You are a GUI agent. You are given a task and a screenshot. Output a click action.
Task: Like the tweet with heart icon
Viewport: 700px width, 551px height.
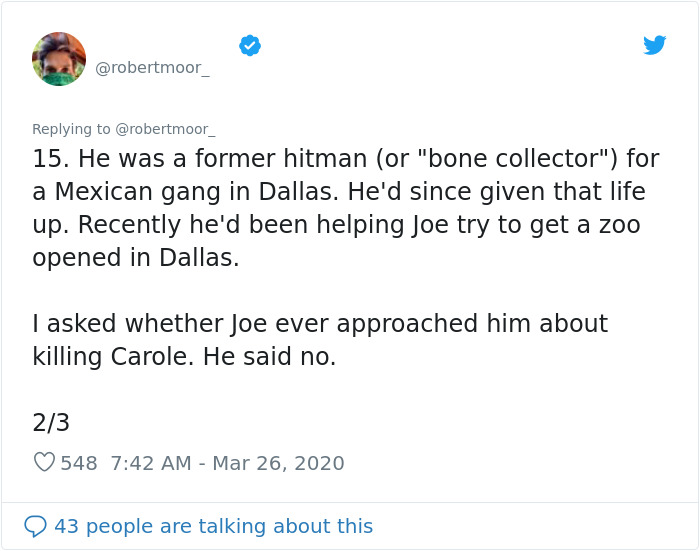[x=44, y=462]
